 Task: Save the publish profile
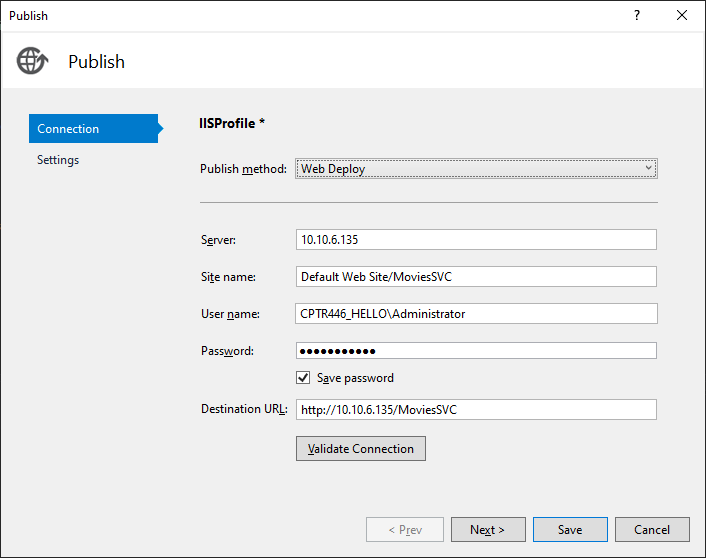tap(570, 529)
